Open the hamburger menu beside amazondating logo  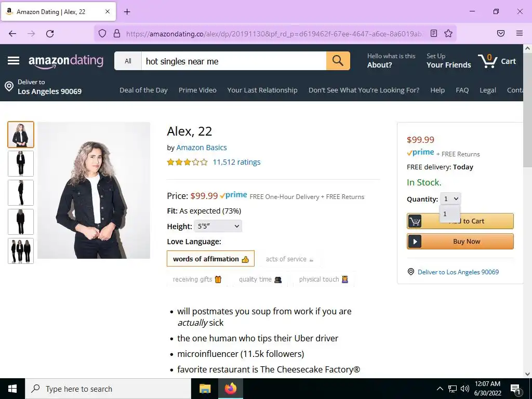[x=14, y=61]
